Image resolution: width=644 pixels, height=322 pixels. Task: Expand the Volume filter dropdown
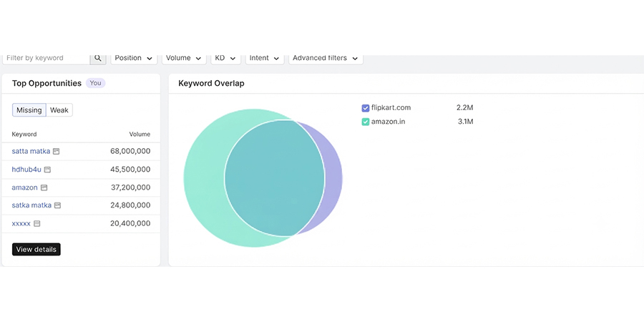click(x=184, y=59)
